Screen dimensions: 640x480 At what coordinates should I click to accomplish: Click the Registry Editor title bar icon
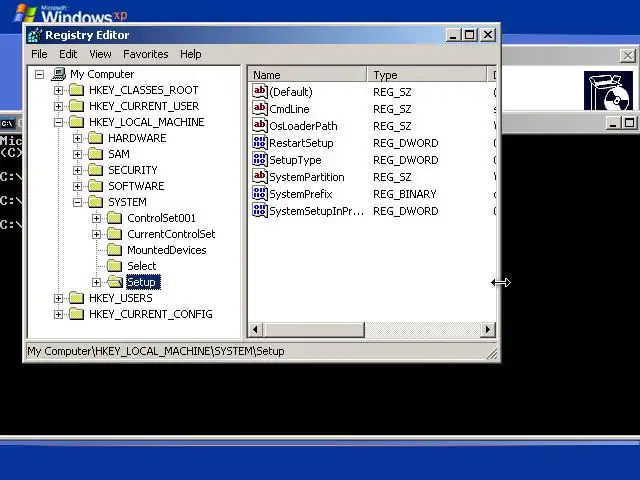pyautogui.click(x=35, y=35)
